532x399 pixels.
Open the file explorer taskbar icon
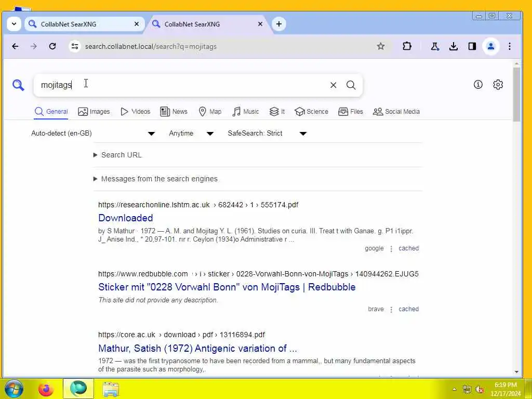point(111,389)
